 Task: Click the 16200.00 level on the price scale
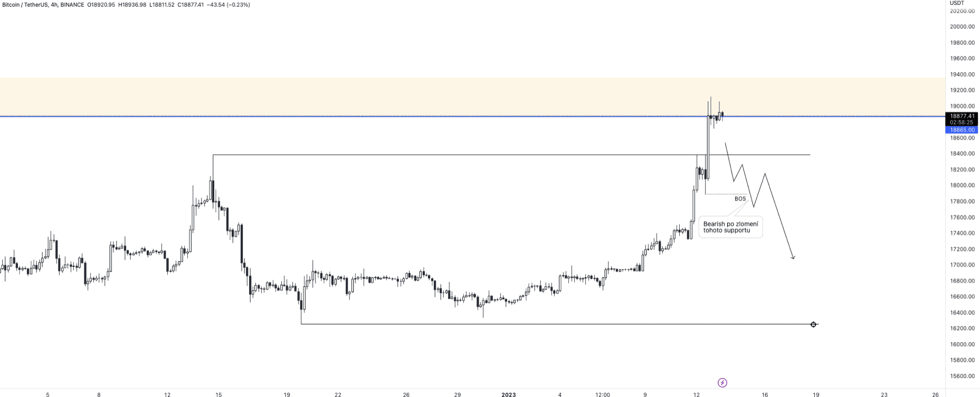(x=962, y=328)
